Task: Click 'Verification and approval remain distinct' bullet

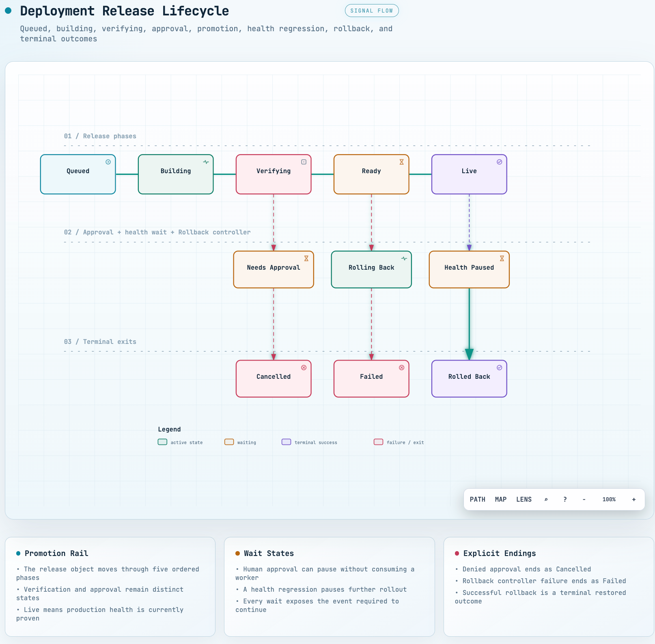Action: (100, 594)
